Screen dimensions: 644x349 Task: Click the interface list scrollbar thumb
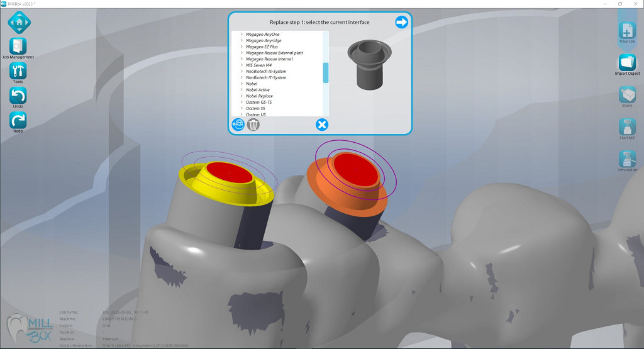point(326,73)
